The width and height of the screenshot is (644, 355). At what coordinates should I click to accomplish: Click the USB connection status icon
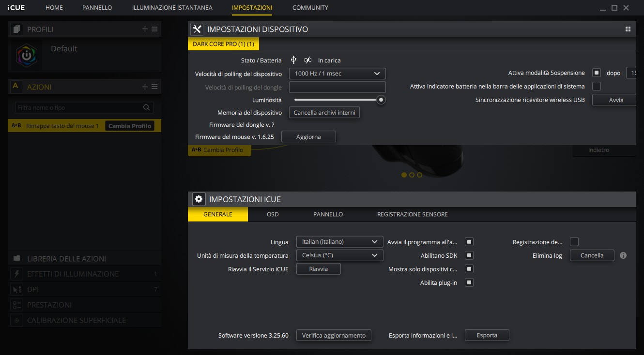click(293, 60)
